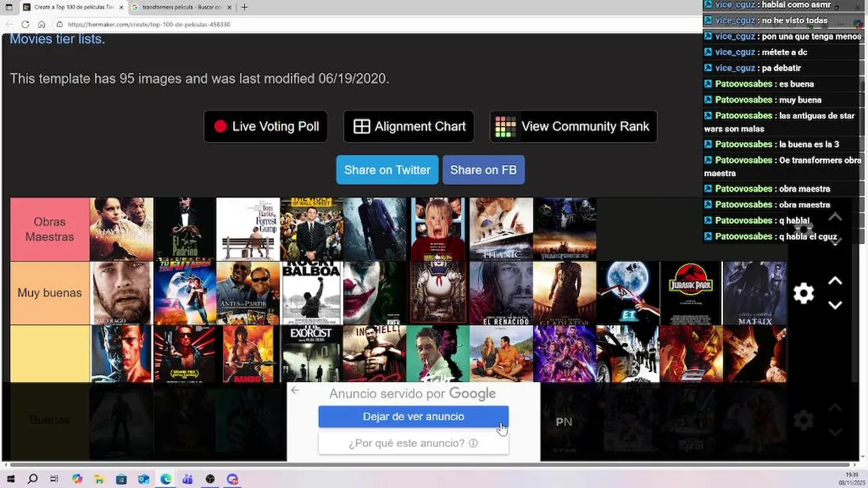868x488 pixels.
Task: Click ¿Por qué este anuncio? link
Action: click(x=414, y=443)
